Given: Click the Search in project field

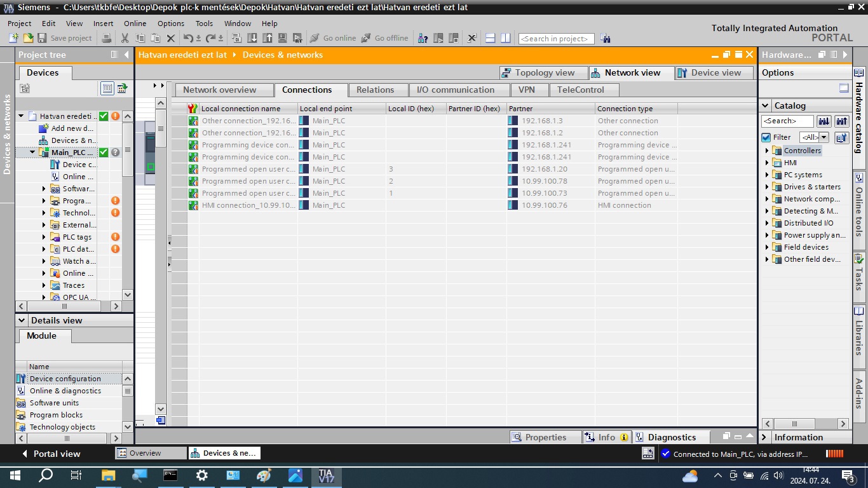Looking at the screenshot, I should pos(556,39).
